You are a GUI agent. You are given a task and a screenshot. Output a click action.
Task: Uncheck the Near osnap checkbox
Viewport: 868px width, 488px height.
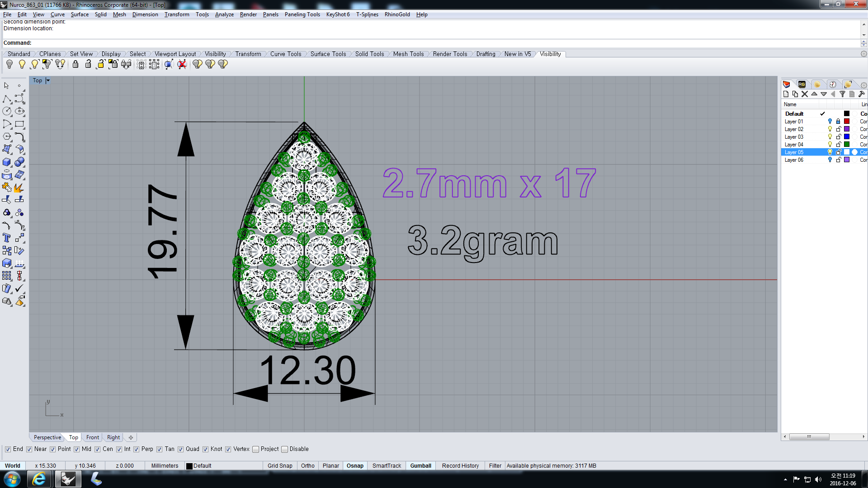(29, 449)
